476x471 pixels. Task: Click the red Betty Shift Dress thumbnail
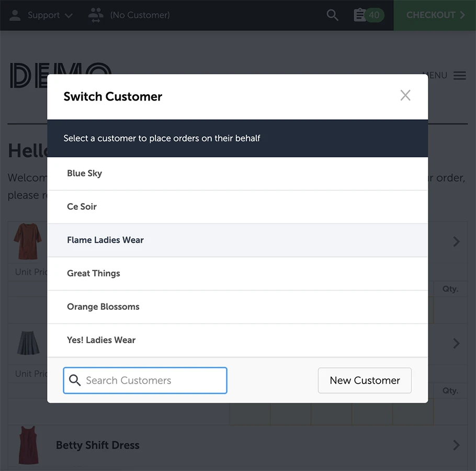[x=29, y=445]
